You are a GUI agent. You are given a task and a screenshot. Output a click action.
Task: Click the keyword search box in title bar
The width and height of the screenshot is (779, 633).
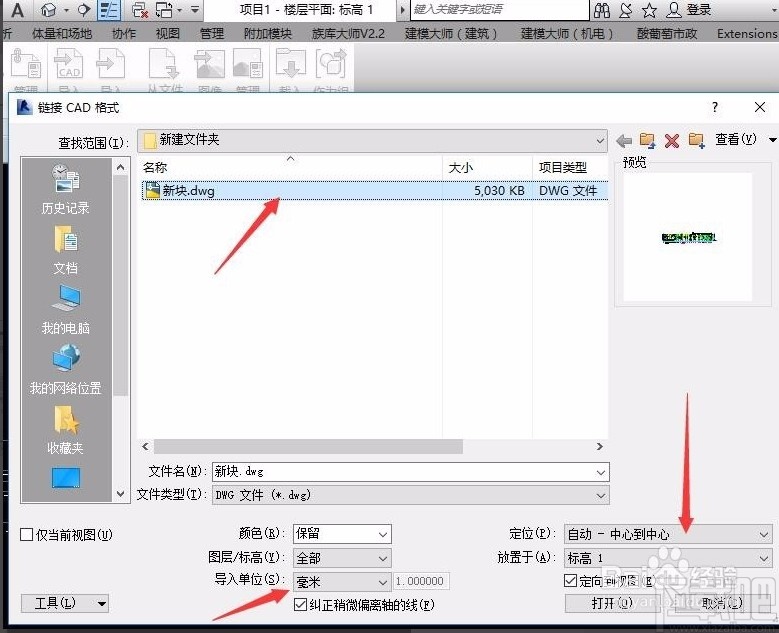(499, 9)
